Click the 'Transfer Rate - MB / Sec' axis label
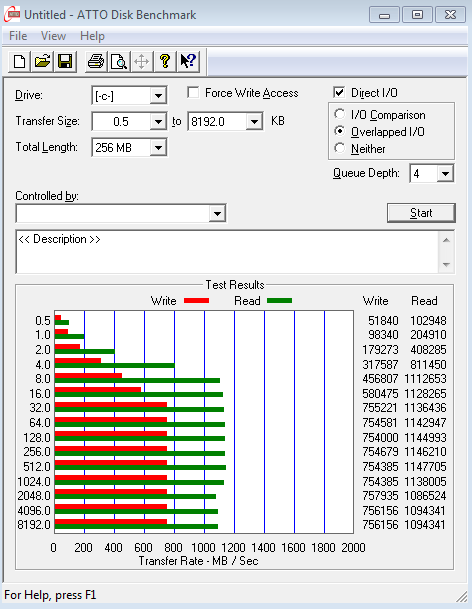The width and height of the screenshot is (472, 609). [198, 561]
